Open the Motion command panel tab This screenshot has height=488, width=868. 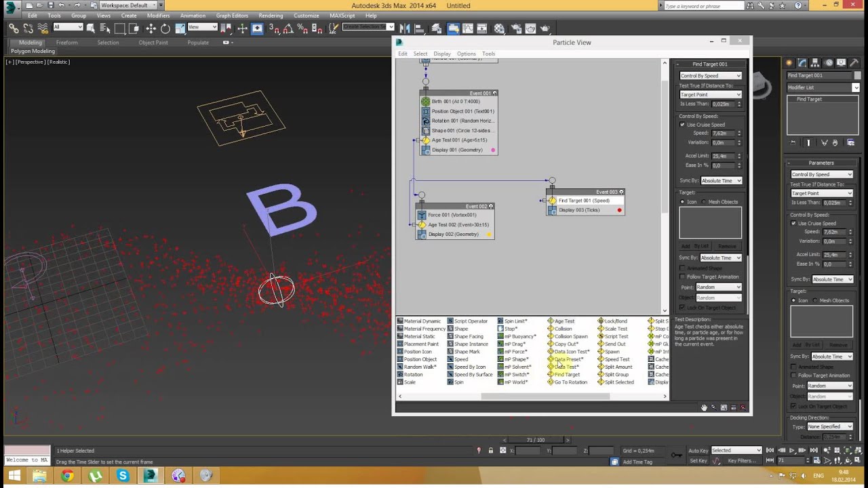[x=829, y=63]
